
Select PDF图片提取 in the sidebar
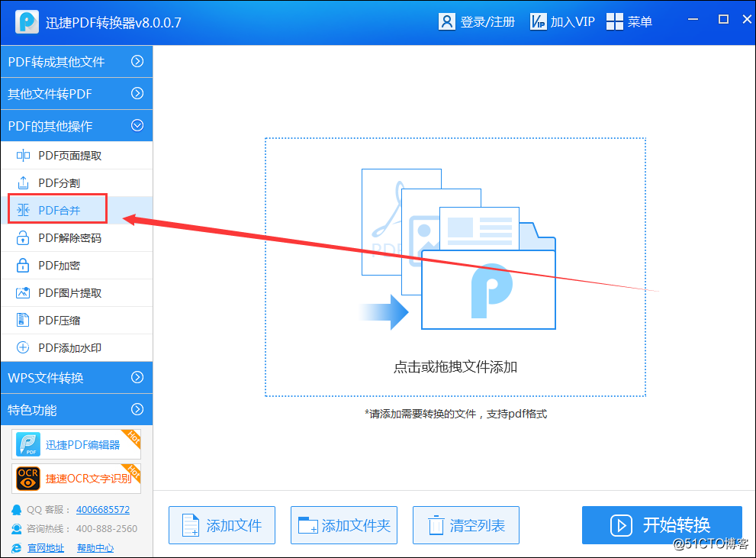click(x=76, y=293)
